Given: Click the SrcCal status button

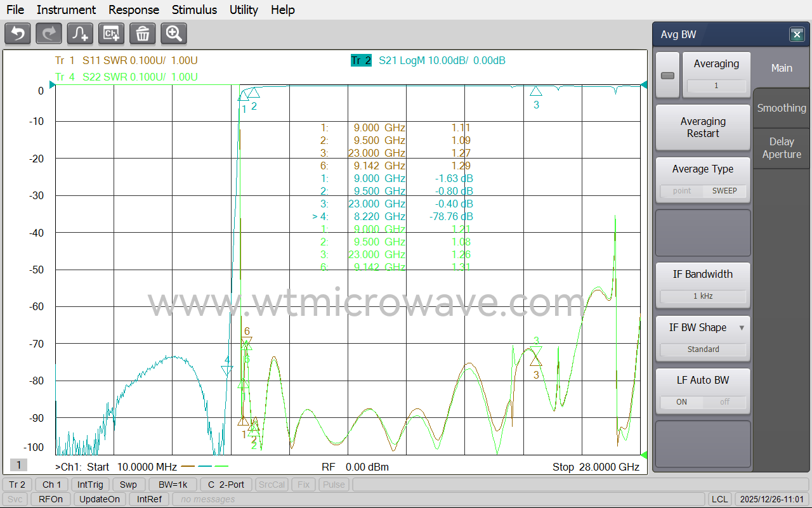Looking at the screenshot, I should coord(272,485).
